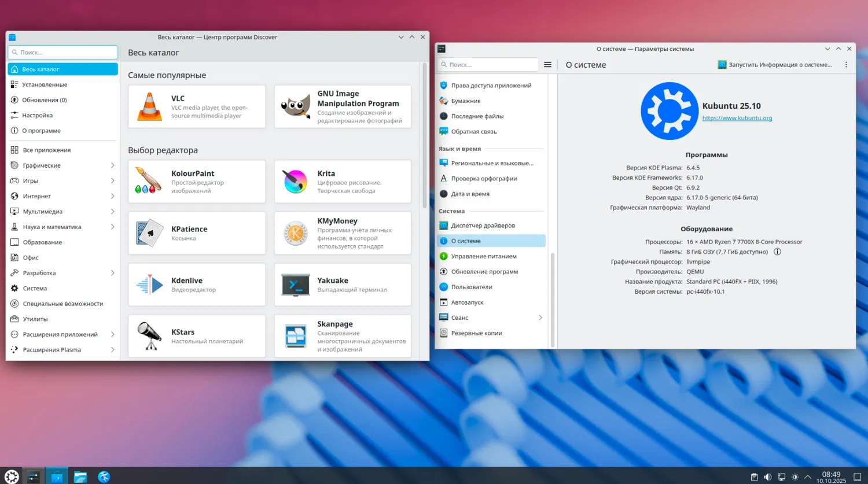Open the clock and date in the panel

coord(832,477)
